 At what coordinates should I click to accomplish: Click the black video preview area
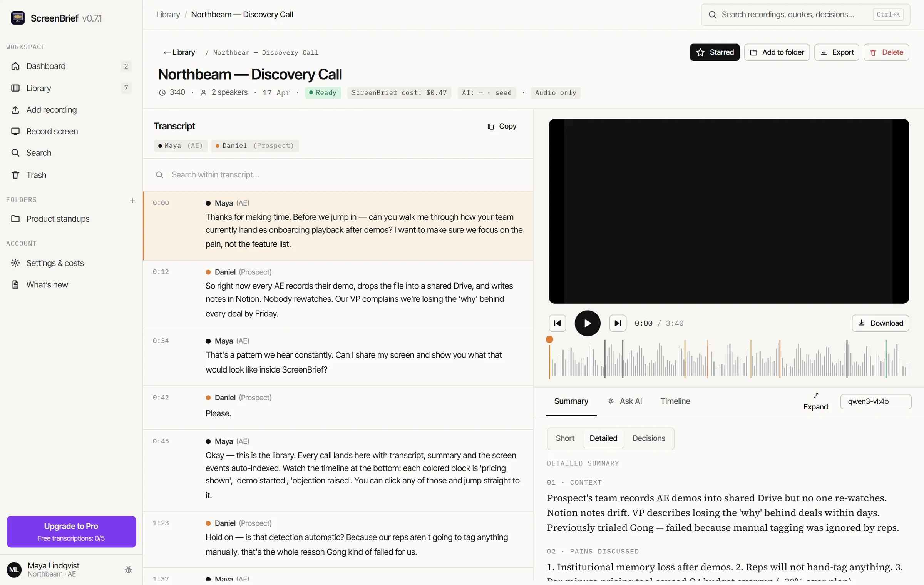tap(729, 211)
